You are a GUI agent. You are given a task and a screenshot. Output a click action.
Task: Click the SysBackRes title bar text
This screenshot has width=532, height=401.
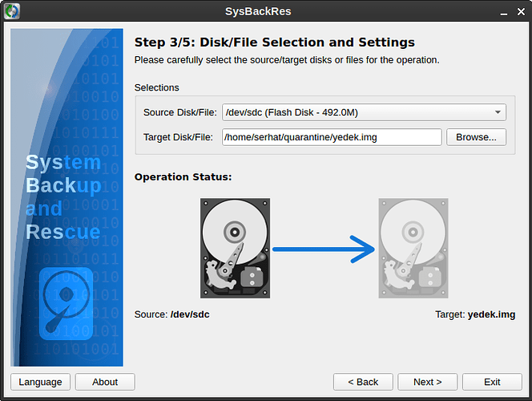point(265,11)
